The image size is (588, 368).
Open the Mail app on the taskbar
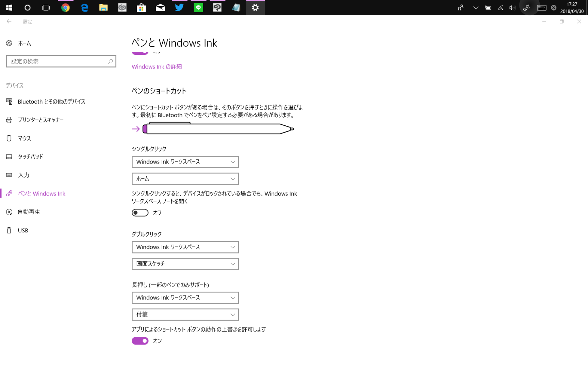160,7
